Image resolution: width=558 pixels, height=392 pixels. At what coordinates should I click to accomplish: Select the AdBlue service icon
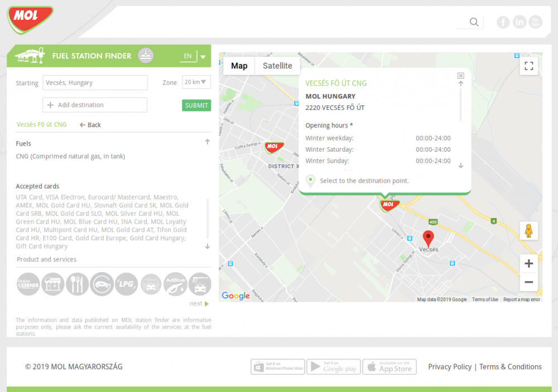tap(175, 284)
